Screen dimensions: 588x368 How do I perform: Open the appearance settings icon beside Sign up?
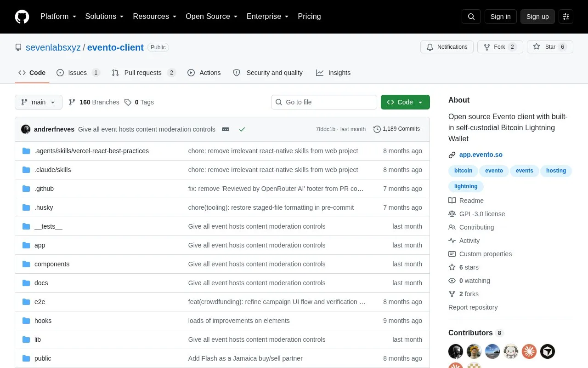[566, 17]
